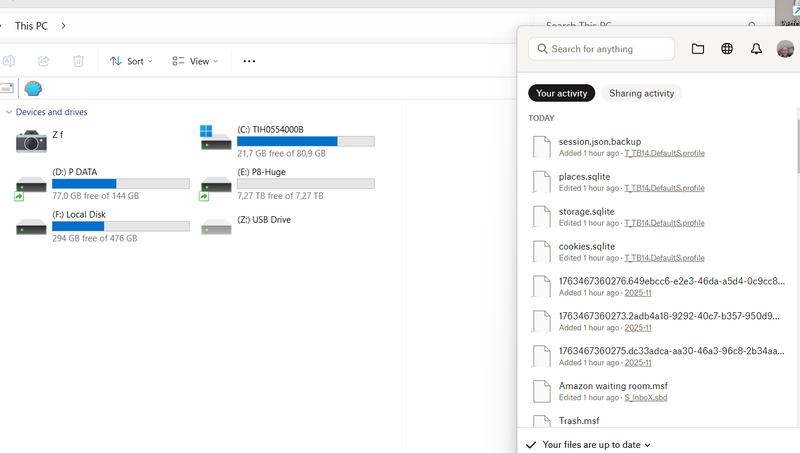The width and height of the screenshot is (800, 453).
Task: Click the Share icon in Explorer toolbar
Action: point(44,61)
